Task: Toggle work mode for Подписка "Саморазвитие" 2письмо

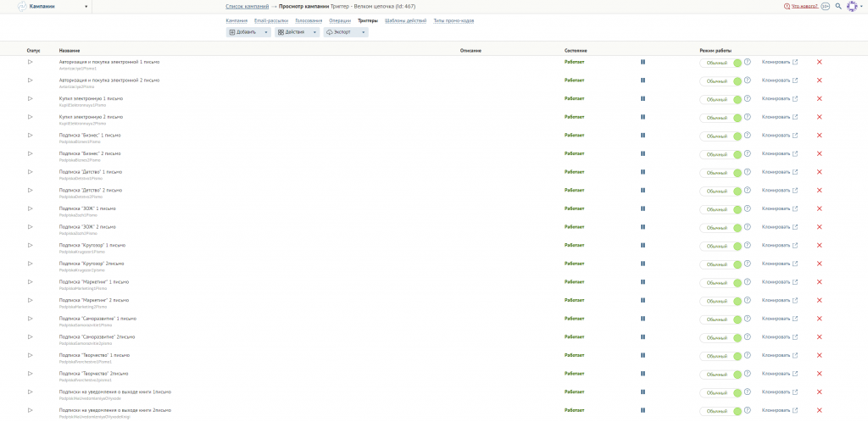Action: (x=721, y=338)
